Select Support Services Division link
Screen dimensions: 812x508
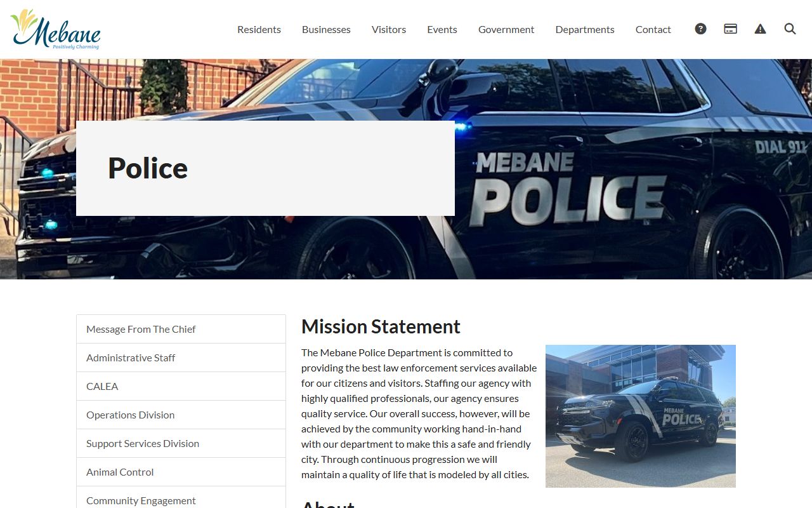pyautogui.click(x=181, y=443)
